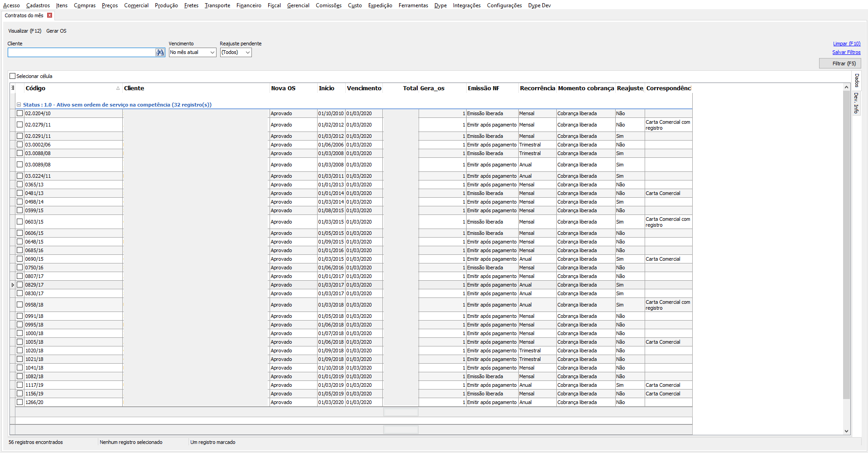The height and width of the screenshot is (453, 868).
Task: Open the Comercial menu
Action: pos(136,5)
